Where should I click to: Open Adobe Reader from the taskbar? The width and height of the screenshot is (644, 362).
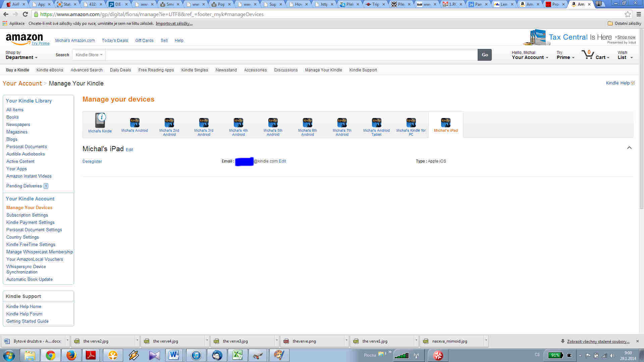click(x=91, y=355)
